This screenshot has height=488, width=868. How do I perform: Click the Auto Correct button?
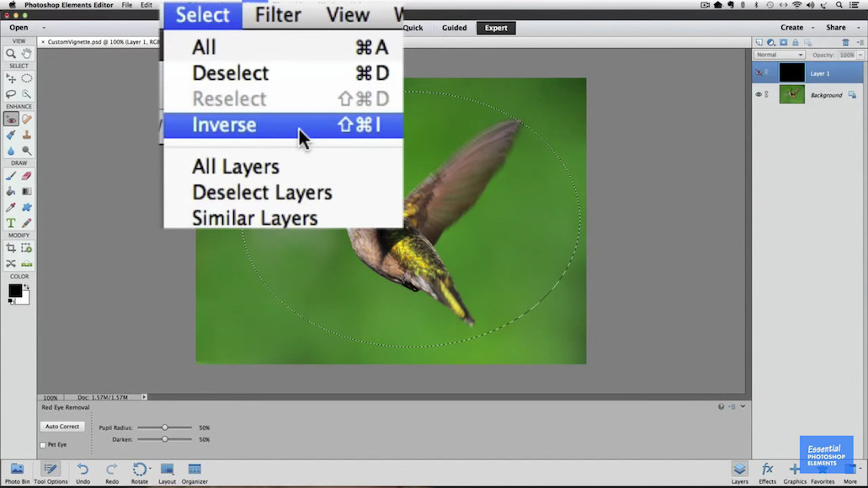tap(62, 427)
